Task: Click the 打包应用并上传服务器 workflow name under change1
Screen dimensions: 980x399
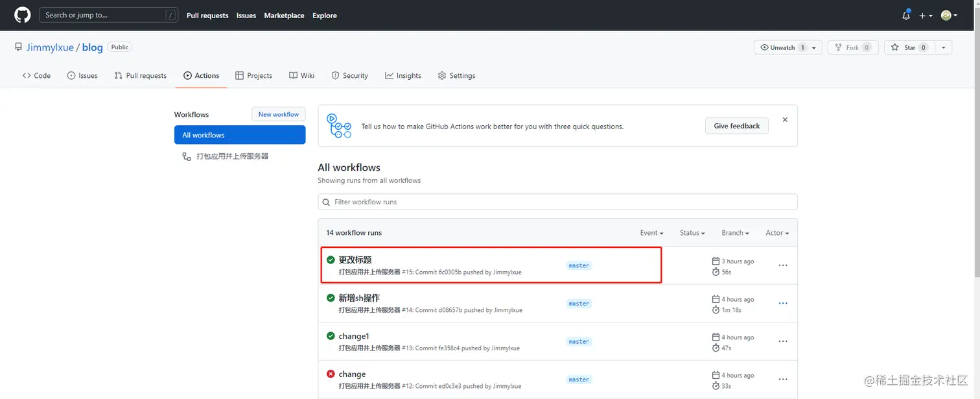Action: (369, 348)
